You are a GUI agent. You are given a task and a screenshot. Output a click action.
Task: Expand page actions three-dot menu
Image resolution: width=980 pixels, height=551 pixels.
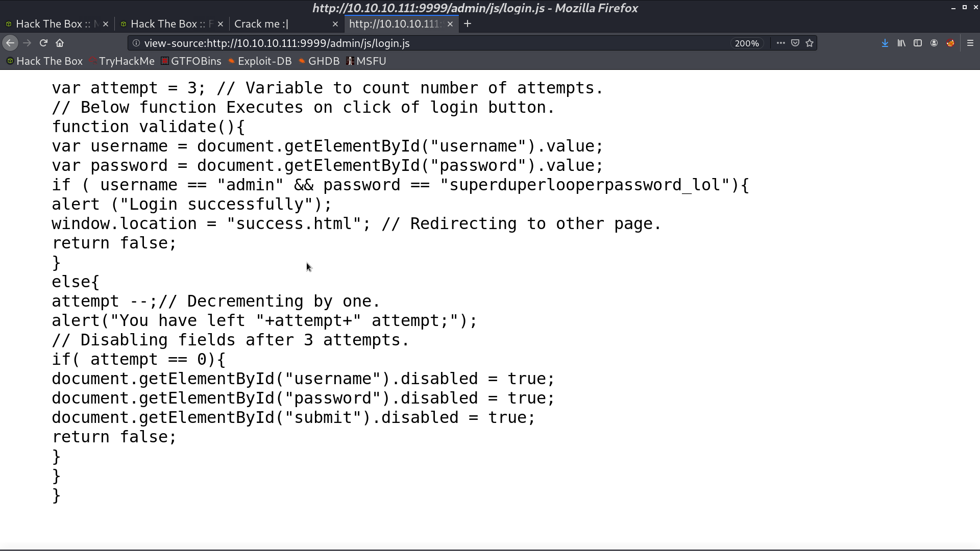pos(781,43)
